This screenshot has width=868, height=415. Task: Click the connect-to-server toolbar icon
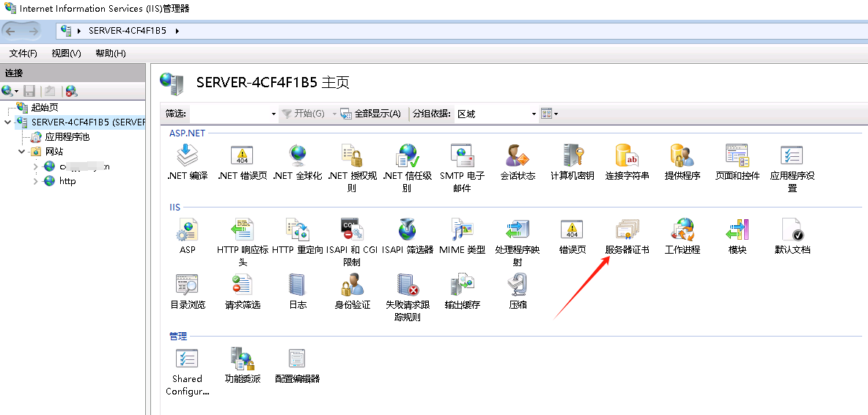(x=10, y=91)
